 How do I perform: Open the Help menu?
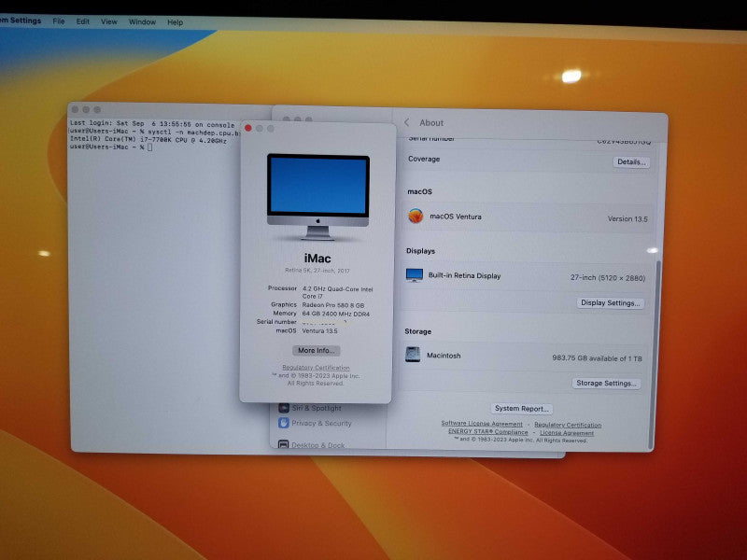(175, 21)
